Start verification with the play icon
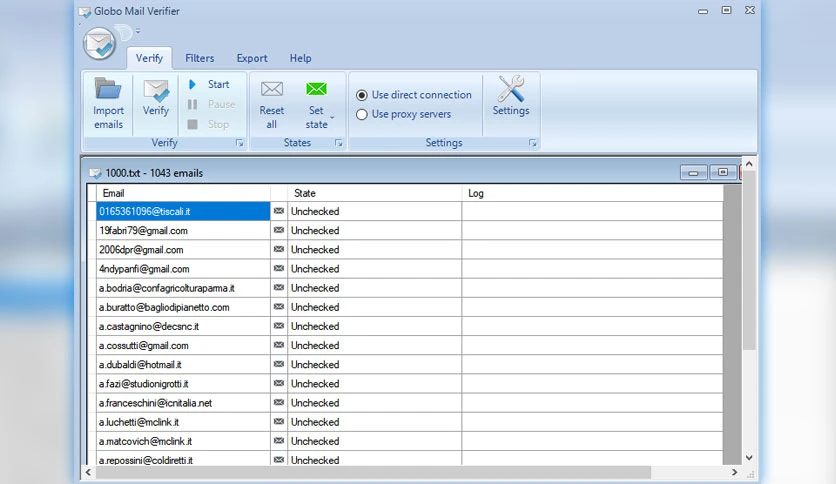Screen dimensions: 836x484 pyautogui.click(x=192, y=84)
